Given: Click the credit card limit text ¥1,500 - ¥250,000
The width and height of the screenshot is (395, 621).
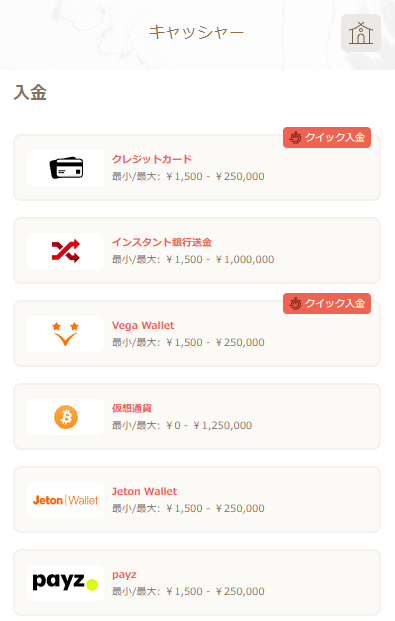Looking at the screenshot, I should [215, 176].
